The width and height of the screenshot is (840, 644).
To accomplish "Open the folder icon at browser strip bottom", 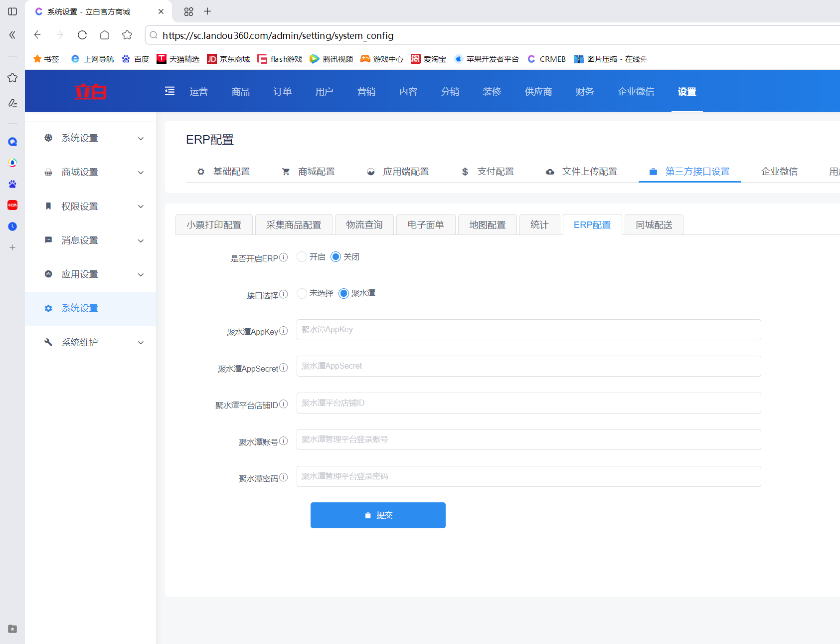I will tap(12, 629).
